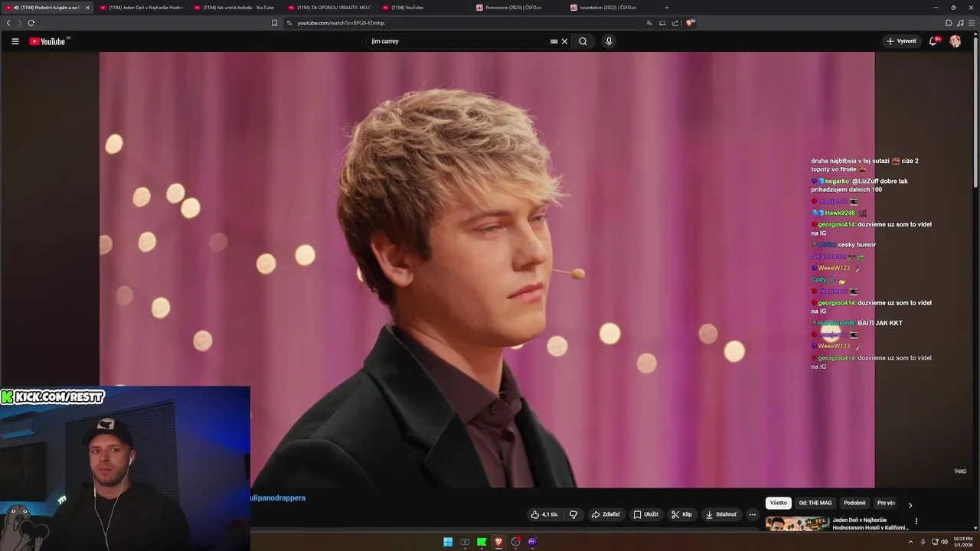Create a clip with Klip button
Image resolution: width=980 pixels, height=551 pixels.
click(x=681, y=514)
